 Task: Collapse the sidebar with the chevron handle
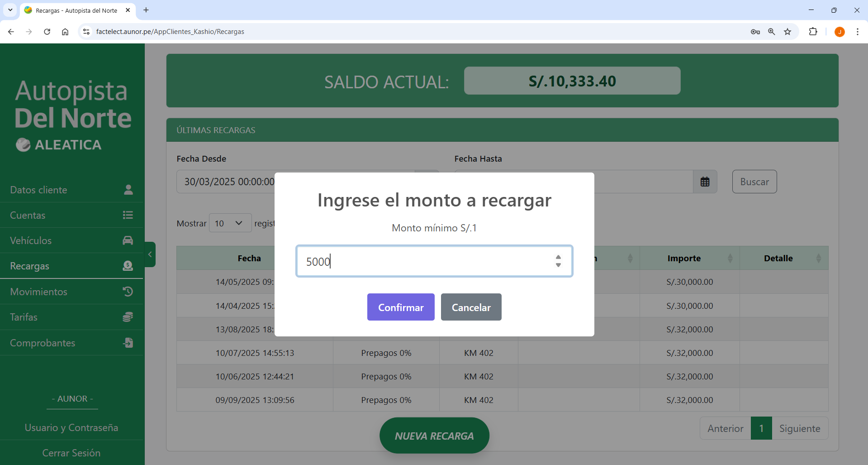[150, 254]
